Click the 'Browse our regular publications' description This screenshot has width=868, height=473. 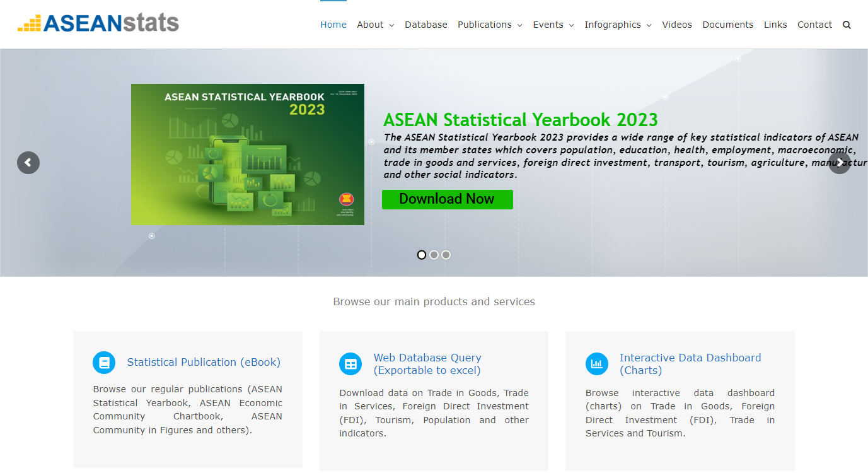pyautogui.click(x=188, y=410)
